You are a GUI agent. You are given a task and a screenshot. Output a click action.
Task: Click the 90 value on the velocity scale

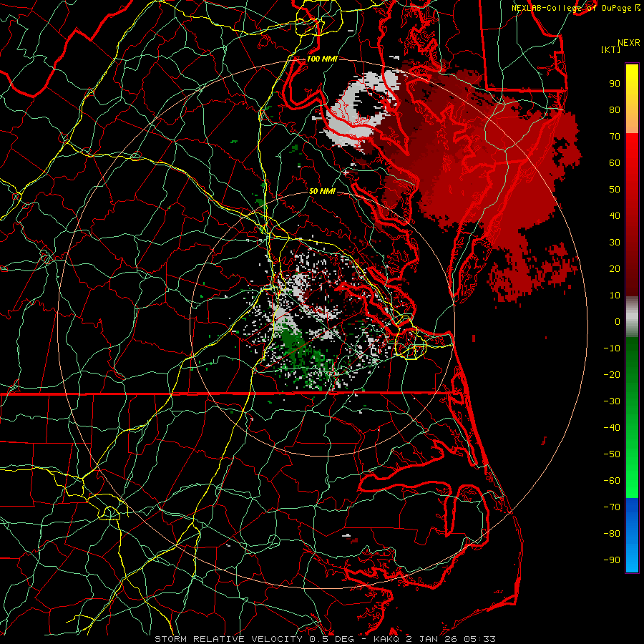point(615,84)
